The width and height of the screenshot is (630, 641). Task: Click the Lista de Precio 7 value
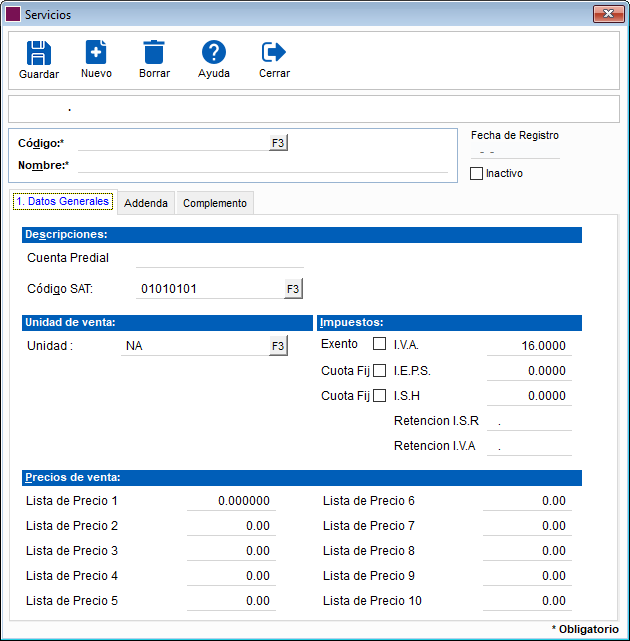coord(527,526)
